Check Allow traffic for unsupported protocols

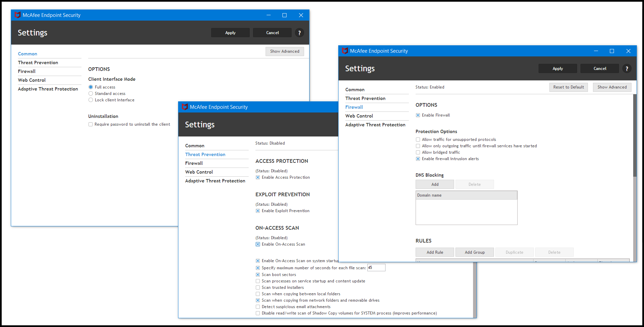(x=418, y=140)
